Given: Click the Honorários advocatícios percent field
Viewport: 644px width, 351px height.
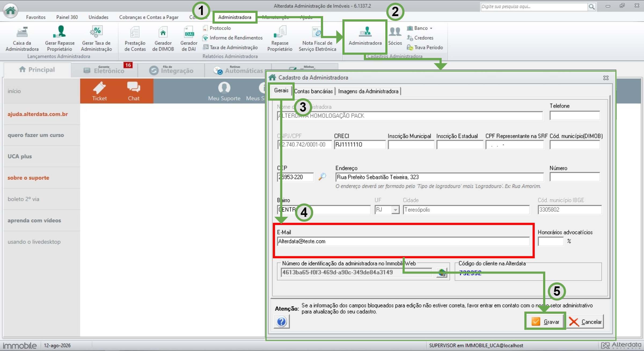Looking at the screenshot, I should tap(550, 241).
